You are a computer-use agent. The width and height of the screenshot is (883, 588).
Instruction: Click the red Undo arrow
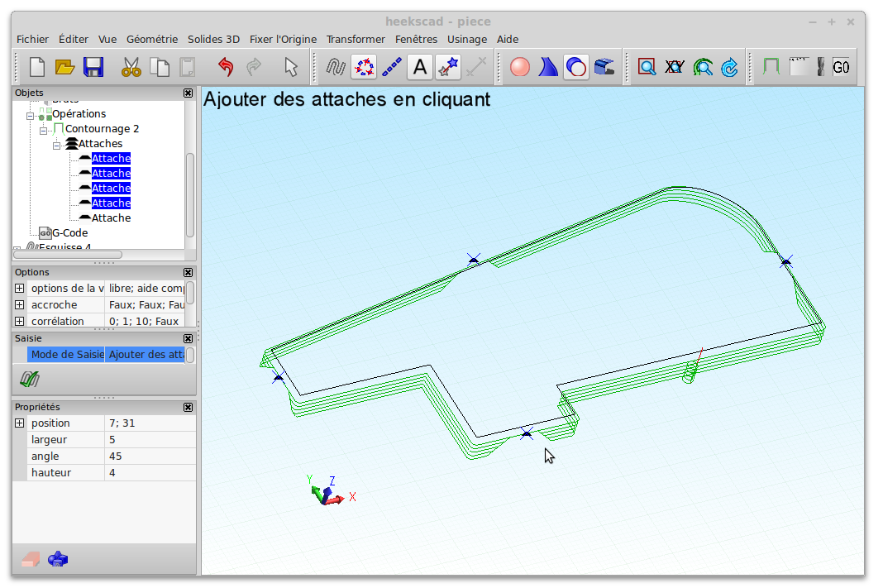click(x=226, y=67)
